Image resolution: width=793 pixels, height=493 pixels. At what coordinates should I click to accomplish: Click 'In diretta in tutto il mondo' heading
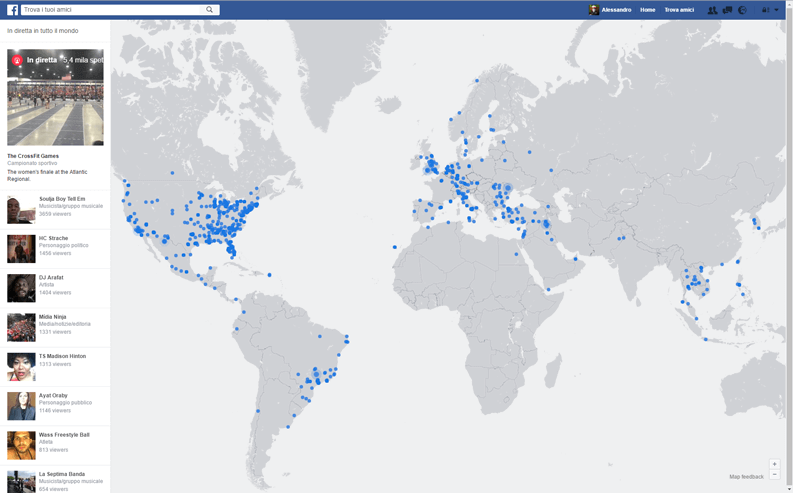click(x=42, y=31)
